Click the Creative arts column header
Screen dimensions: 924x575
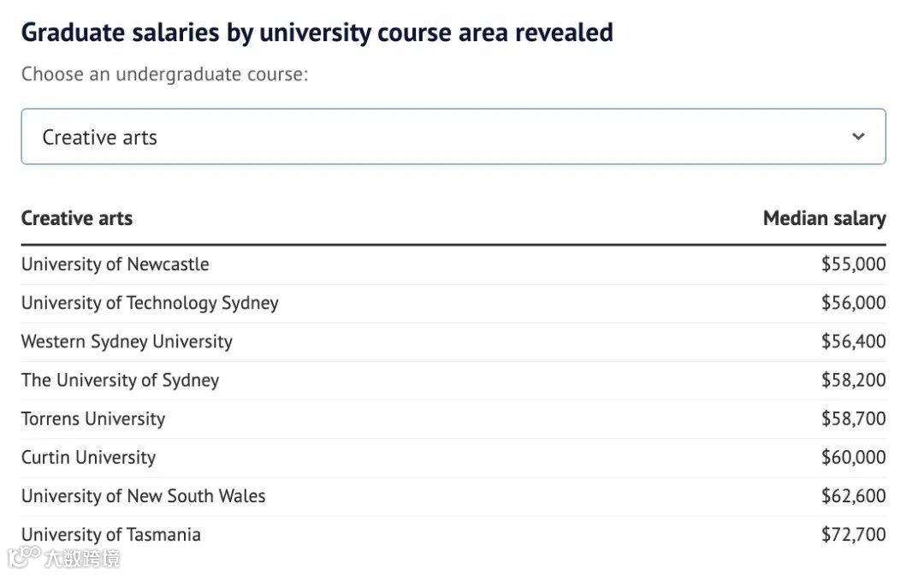pos(77,218)
